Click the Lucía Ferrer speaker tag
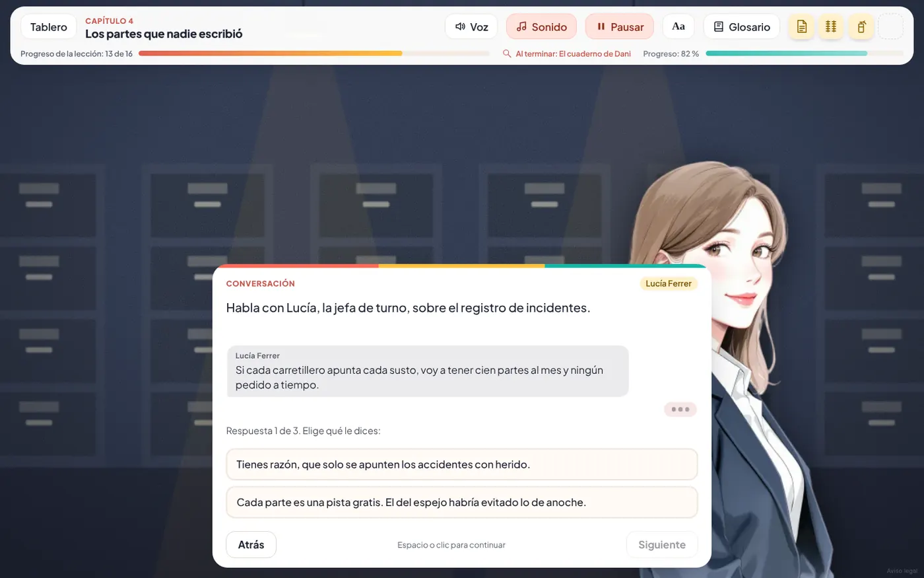The image size is (924, 578). (x=669, y=283)
